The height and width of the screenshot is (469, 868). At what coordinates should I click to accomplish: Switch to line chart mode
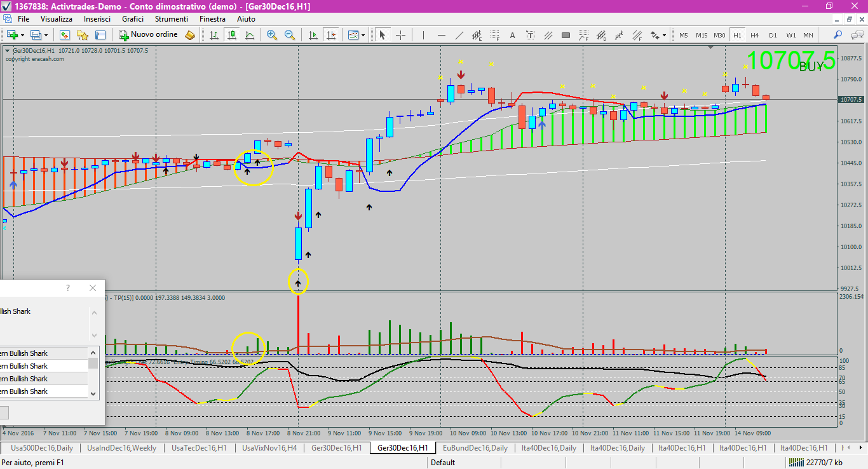(250, 35)
